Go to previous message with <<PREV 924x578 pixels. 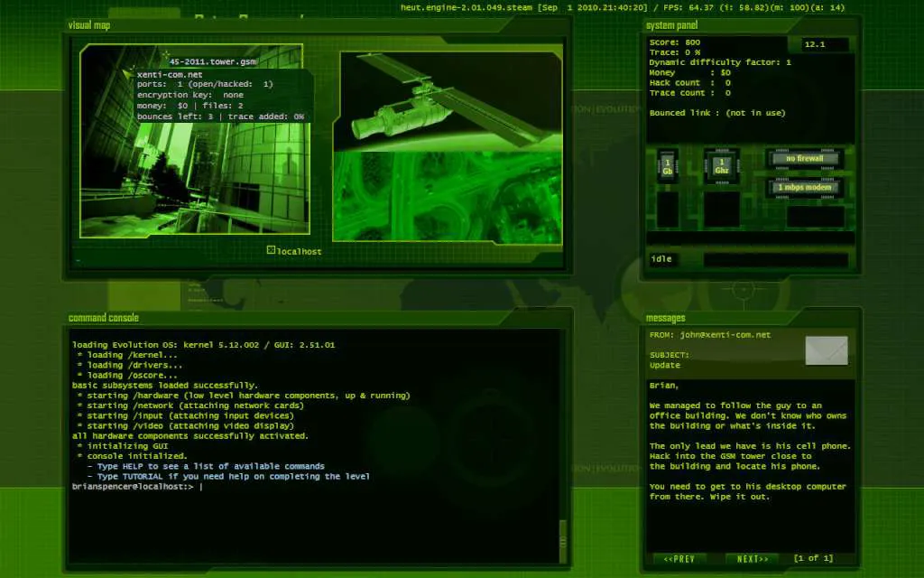point(679,558)
